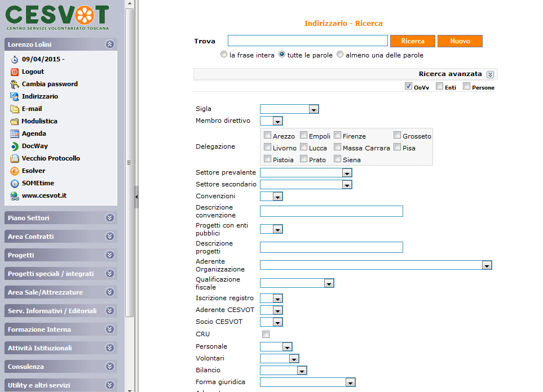Click the Descrizione convenzione text field
Viewport: 543px width, 392px height.
point(332,211)
